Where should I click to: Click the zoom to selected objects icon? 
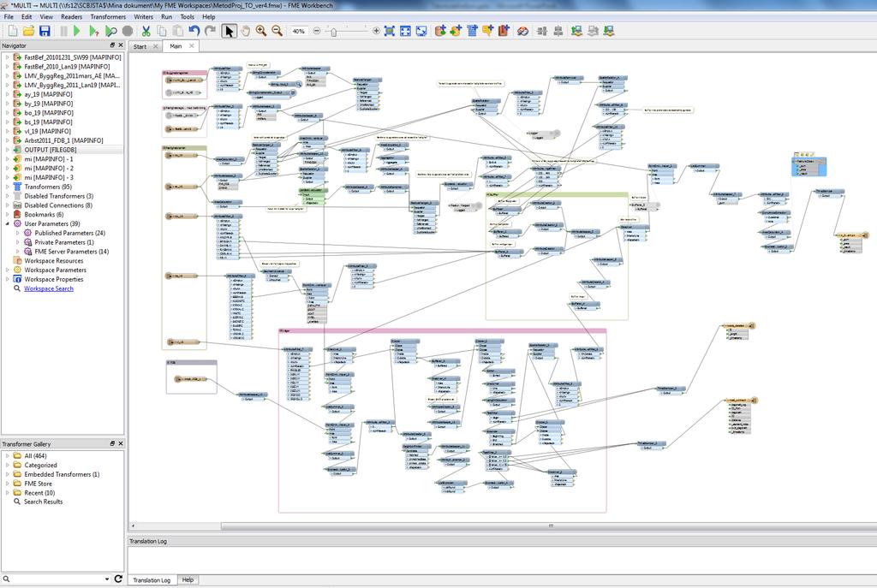click(390, 31)
